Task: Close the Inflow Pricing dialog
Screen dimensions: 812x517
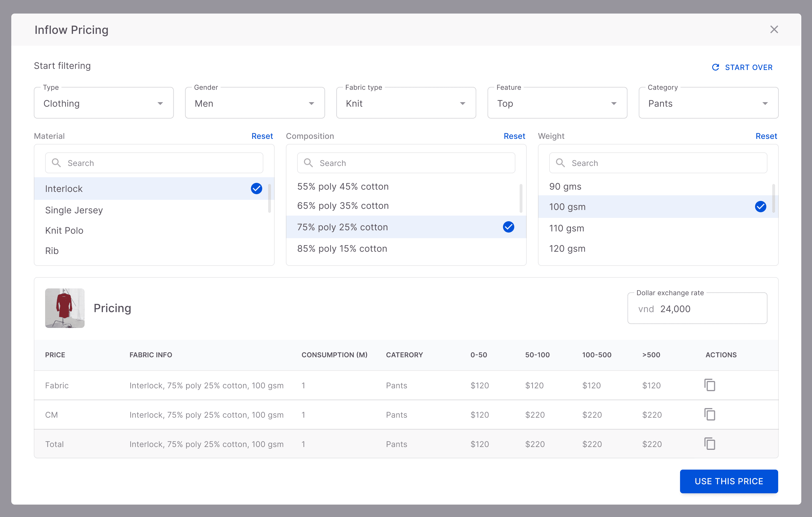Action: click(774, 30)
